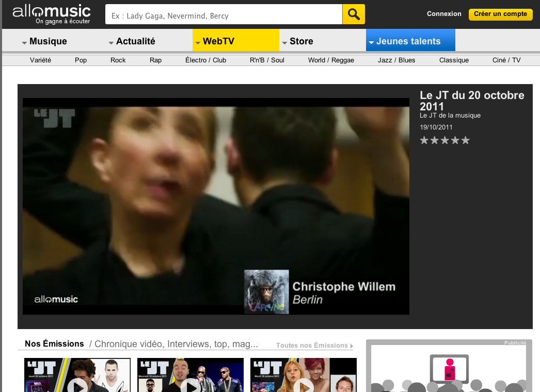Click Le JT de la musique subtitle

tap(450, 116)
